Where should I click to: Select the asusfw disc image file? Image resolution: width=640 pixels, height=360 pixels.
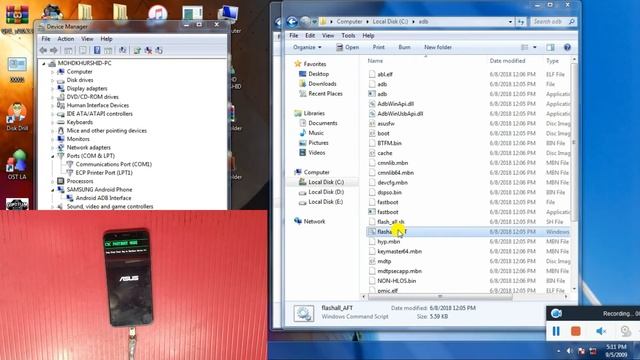point(386,123)
